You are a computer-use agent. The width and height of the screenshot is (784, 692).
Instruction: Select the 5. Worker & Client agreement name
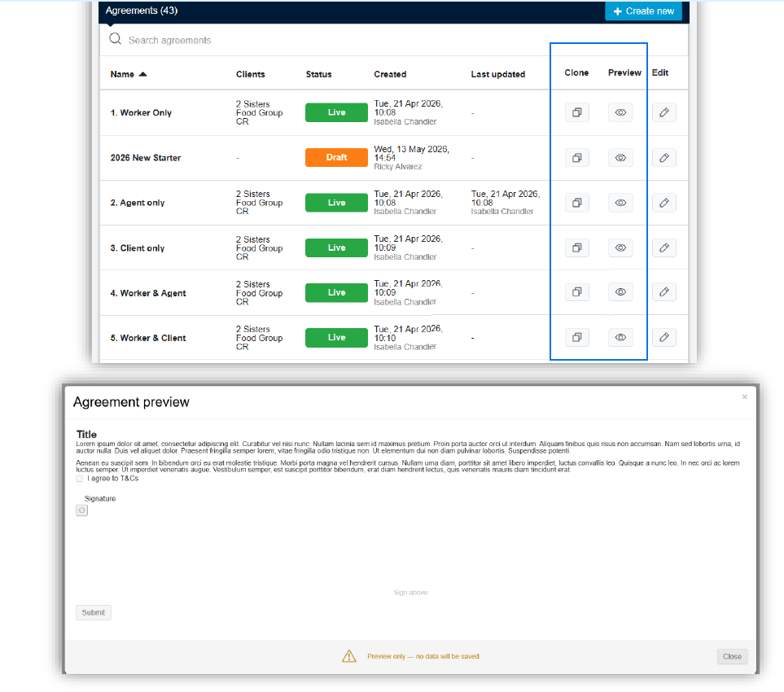pyautogui.click(x=148, y=339)
